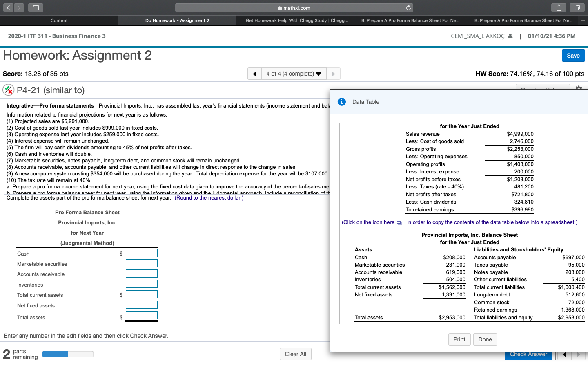This screenshot has width=588, height=368.
Task: Open the settings gear near Question Help
Action: (x=579, y=88)
